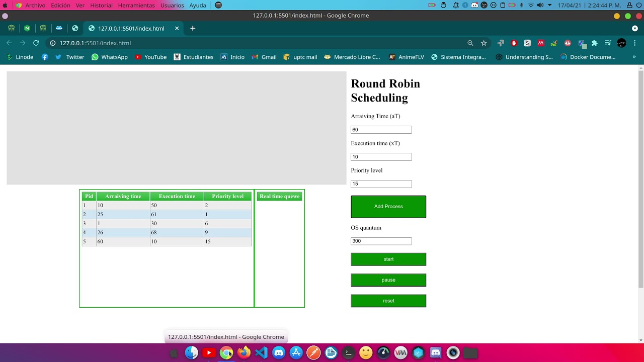
Task: Focus the Execution time input field
Action: coord(381,157)
